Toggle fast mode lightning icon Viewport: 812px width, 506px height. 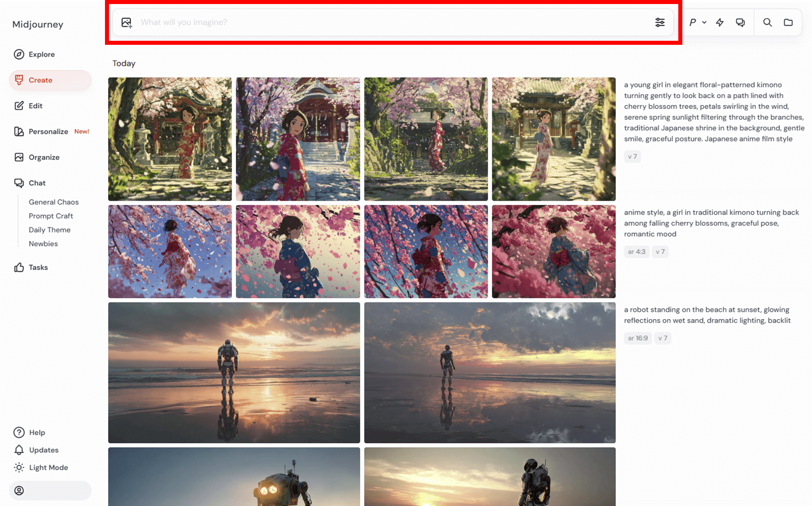720,22
